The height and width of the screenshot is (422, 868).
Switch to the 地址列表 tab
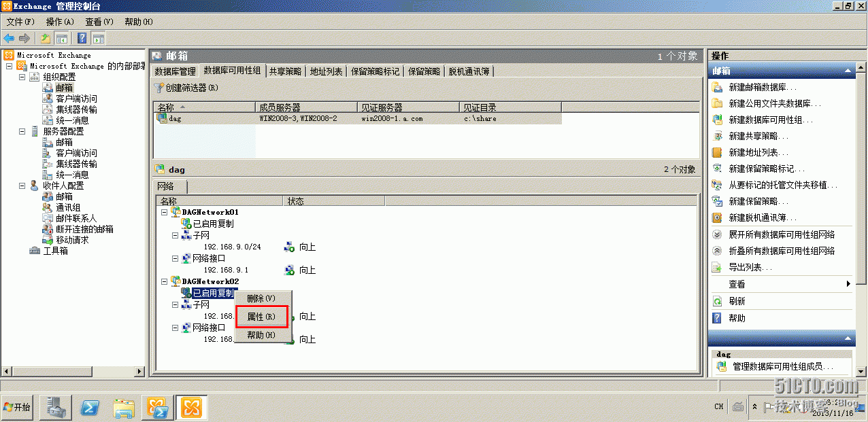tap(326, 71)
